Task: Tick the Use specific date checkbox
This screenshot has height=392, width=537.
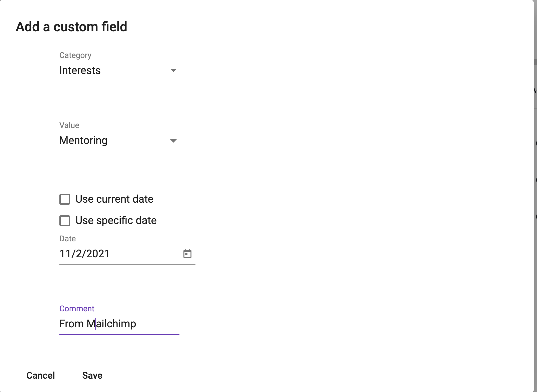Action: (x=65, y=221)
